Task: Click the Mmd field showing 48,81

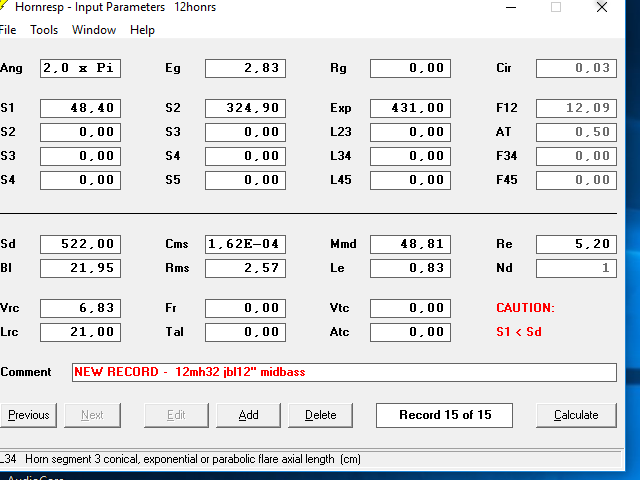Action: [x=410, y=244]
